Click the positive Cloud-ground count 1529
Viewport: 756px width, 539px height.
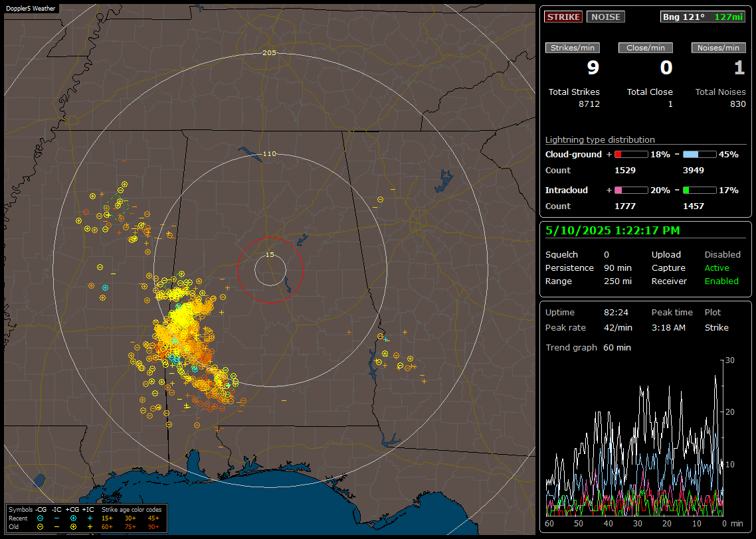625,171
